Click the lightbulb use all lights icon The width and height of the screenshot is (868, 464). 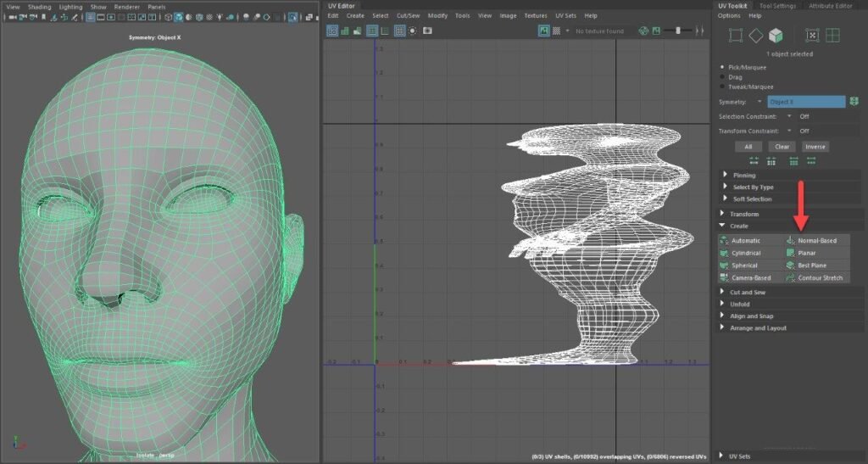pos(220,17)
